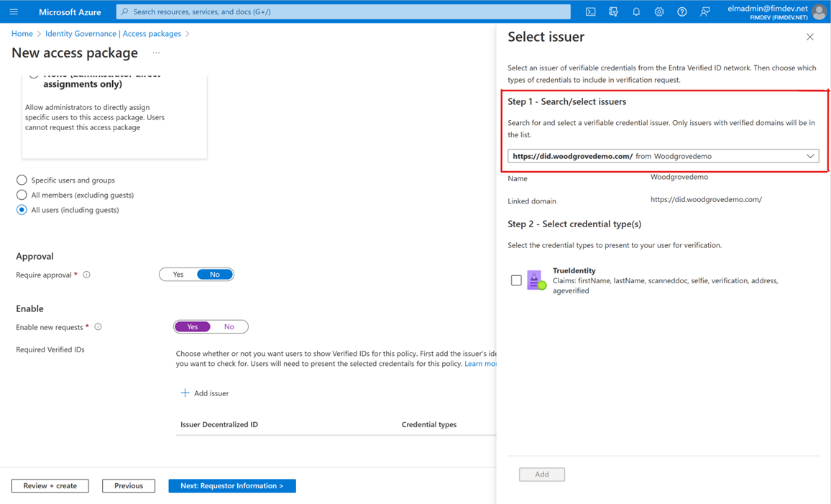This screenshot has width=831, height=504.
Task: Click the info icon beside Require approval
Action: pos(87,275)
